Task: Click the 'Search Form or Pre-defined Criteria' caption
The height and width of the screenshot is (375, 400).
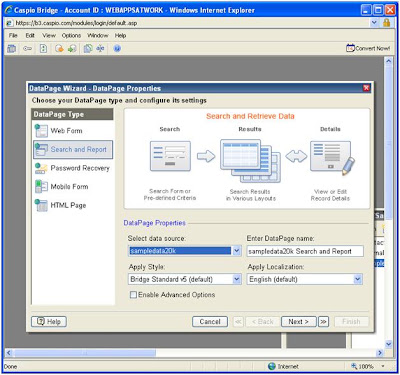Action: [170, 194]
